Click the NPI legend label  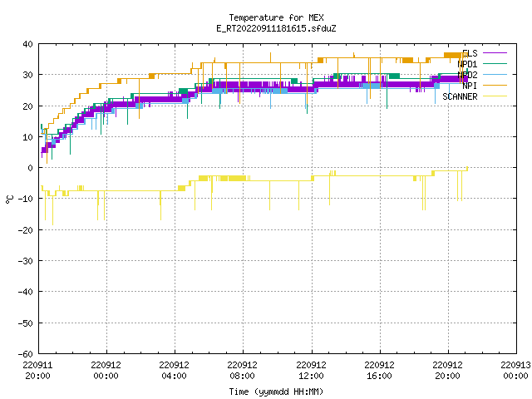470,86
